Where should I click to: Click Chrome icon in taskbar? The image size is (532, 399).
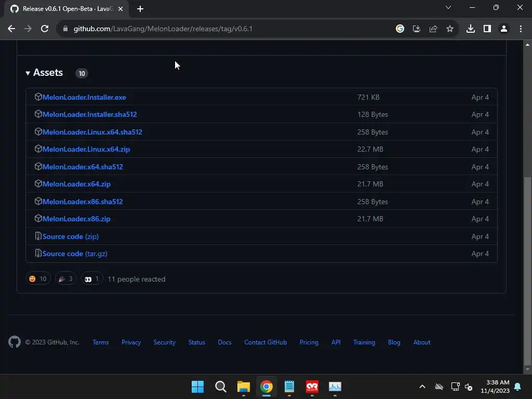click(x=267, y=387)
